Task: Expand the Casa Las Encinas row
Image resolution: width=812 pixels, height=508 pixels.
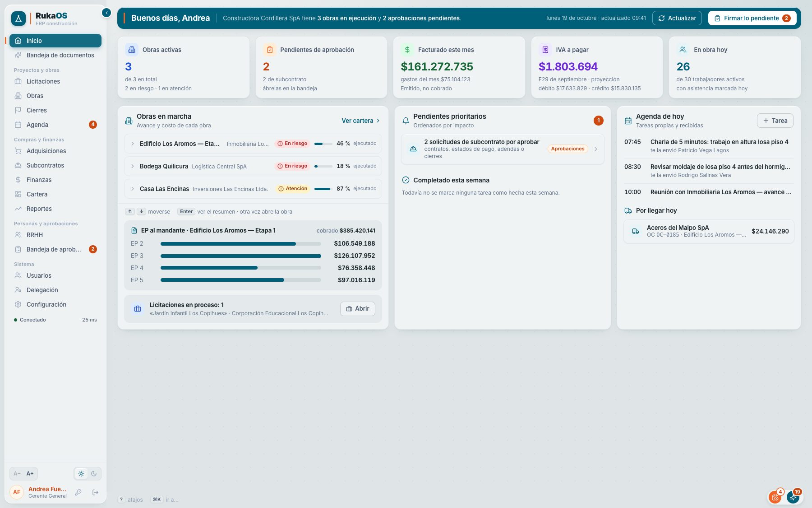Action: [133, 189]
